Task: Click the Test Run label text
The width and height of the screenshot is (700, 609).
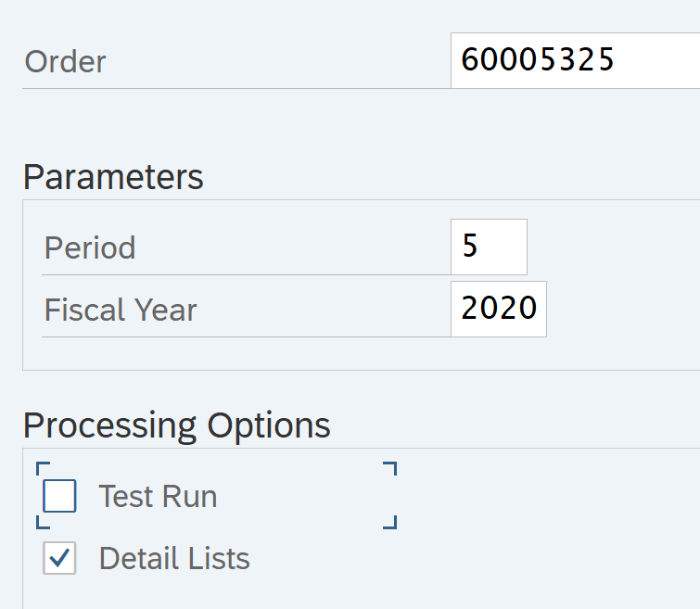Action: pyautogui.click(x=158, y=497)
